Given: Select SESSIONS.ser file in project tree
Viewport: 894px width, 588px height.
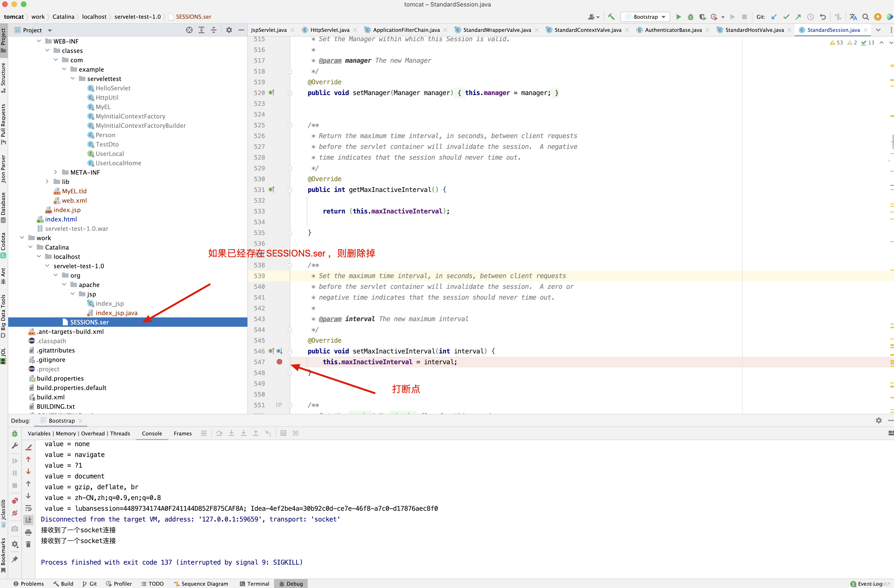Looking at the screenshot, I should coord(128,322).
